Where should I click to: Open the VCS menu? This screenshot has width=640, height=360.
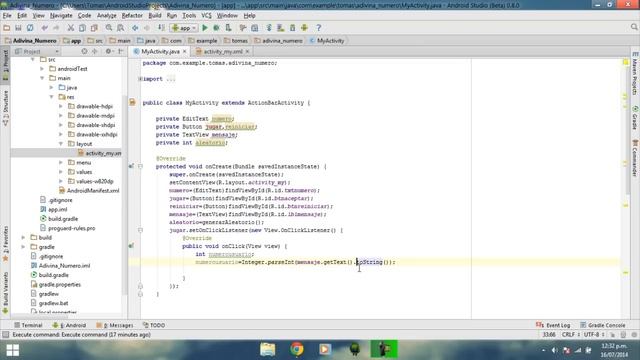click(207, 16)
